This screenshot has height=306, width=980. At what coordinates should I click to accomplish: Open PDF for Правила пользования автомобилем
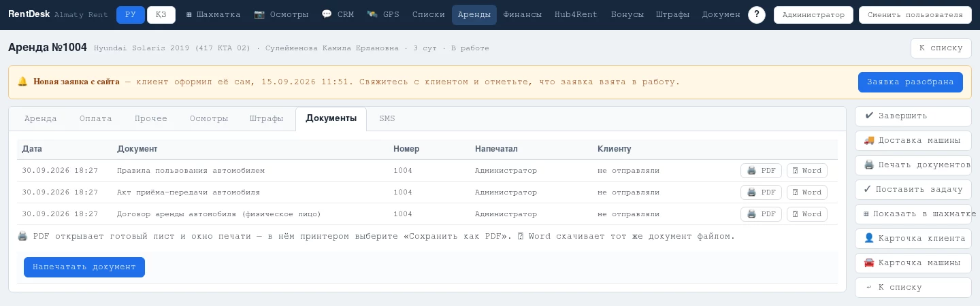coord(761,171)
